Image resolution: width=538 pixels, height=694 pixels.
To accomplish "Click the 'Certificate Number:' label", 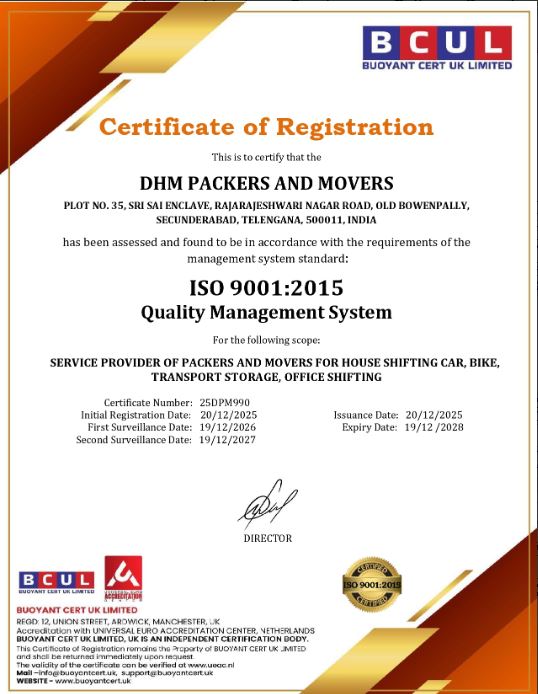I will (x=148, y=402).
